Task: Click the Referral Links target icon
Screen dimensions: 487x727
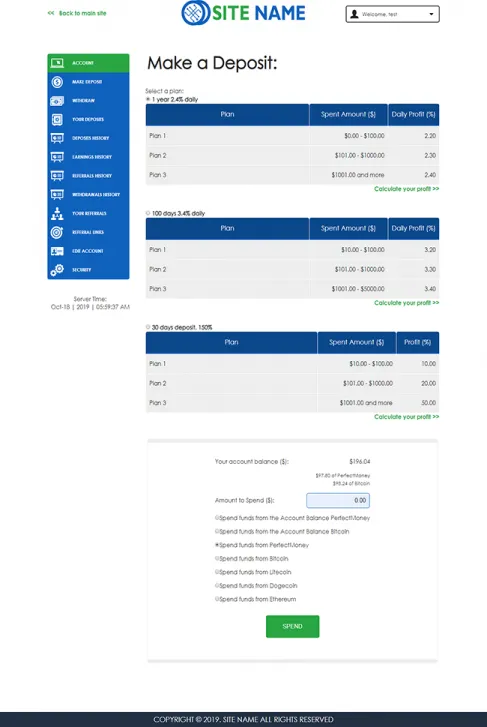Action: click(57, 232)
